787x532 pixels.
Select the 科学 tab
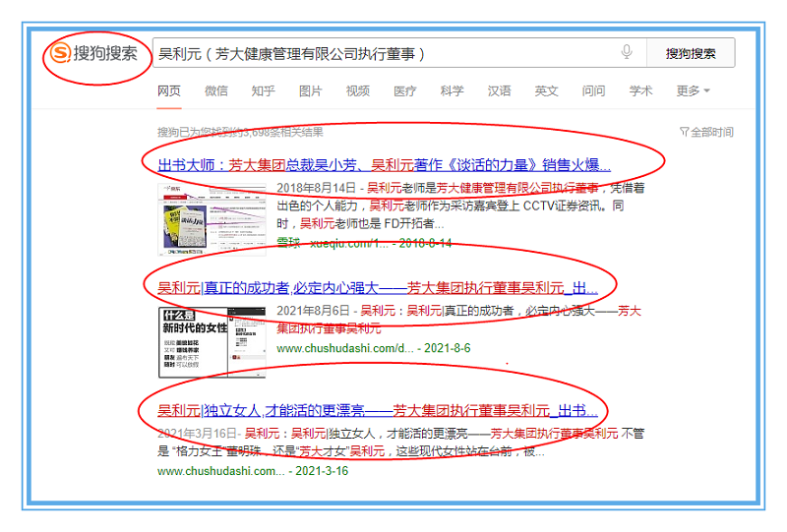click(x=452, y=91)
